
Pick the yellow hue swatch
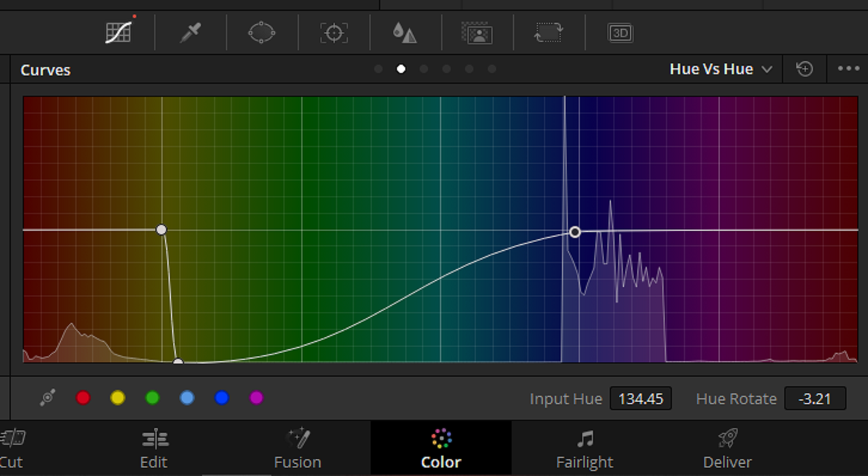(x=118, y=398)
